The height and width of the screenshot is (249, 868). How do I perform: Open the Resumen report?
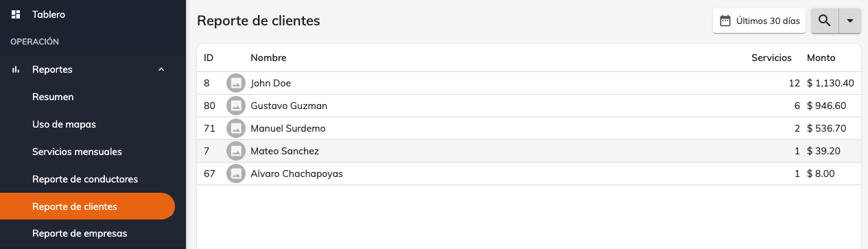coord(53,97)
